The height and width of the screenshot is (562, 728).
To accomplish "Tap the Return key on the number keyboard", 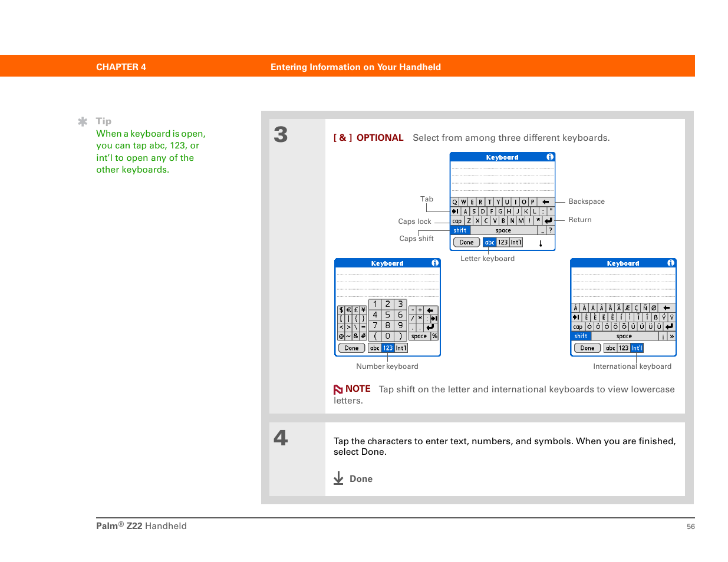I will [431, 327].
